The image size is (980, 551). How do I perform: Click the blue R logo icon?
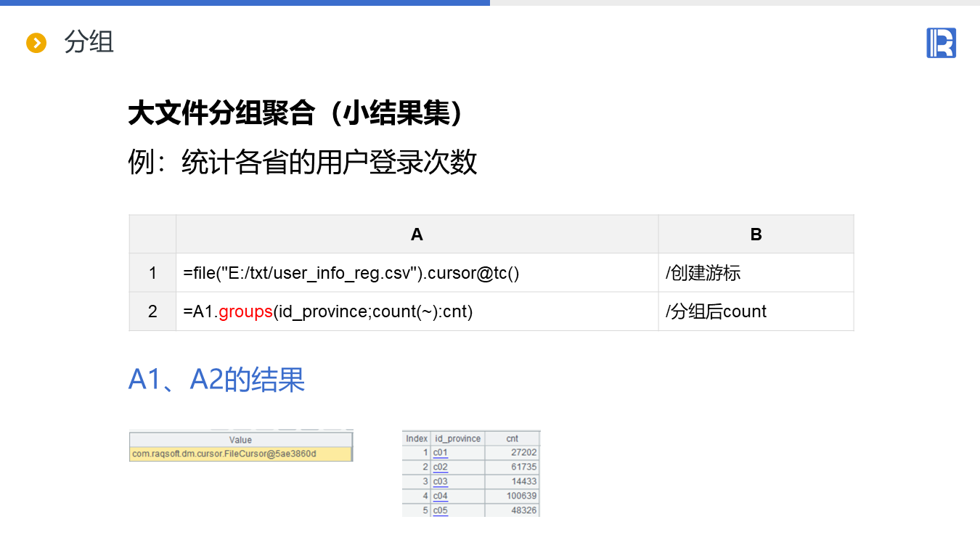click(941, 43)
